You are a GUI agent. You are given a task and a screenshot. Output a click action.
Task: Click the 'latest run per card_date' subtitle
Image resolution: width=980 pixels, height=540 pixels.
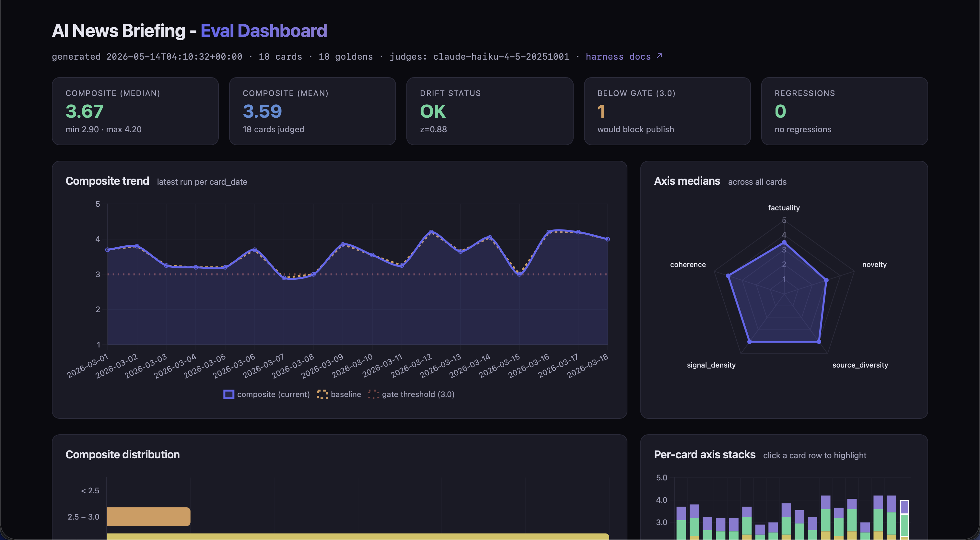(202, 182)
